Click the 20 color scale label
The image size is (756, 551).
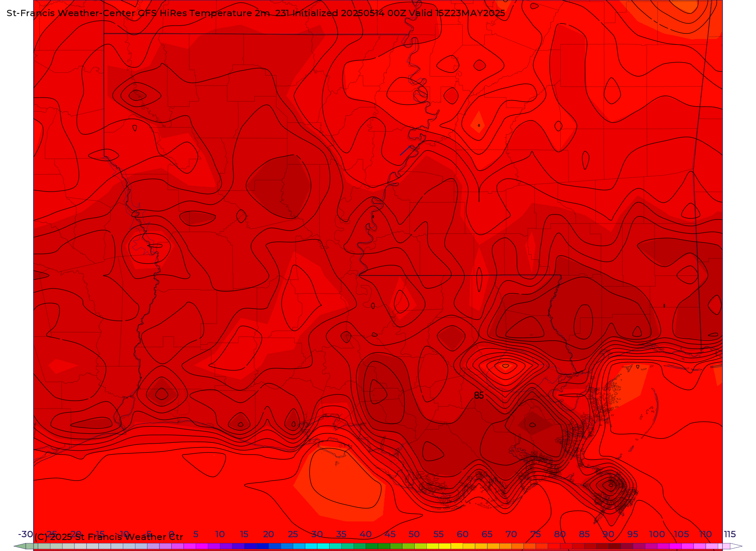click(x=269, y=534)
